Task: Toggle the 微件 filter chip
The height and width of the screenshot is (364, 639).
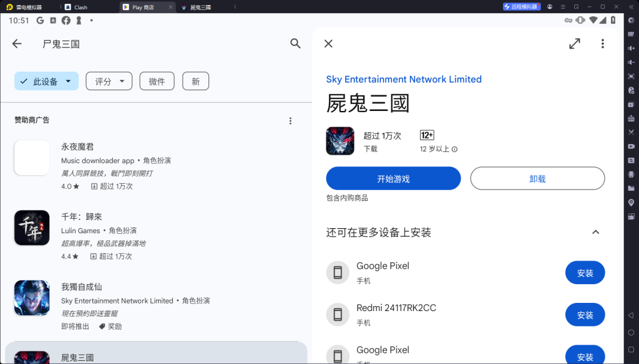Action: 157,81
